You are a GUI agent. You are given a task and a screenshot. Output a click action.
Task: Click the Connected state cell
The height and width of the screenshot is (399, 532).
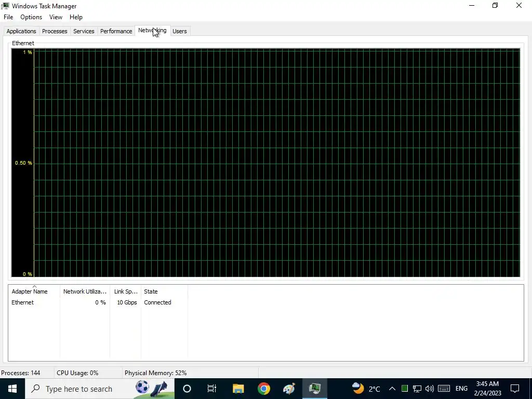tap(157, 302)
